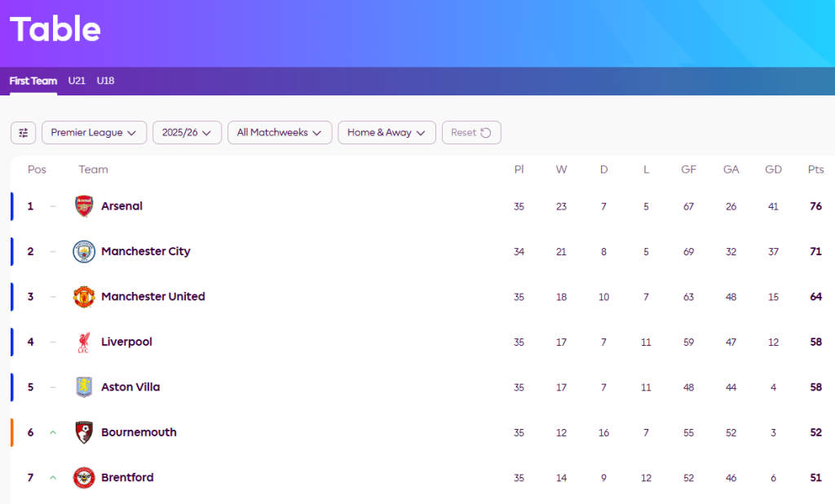Click Manchester City's played value 34
835x504 pixels.
click(519, 252)
